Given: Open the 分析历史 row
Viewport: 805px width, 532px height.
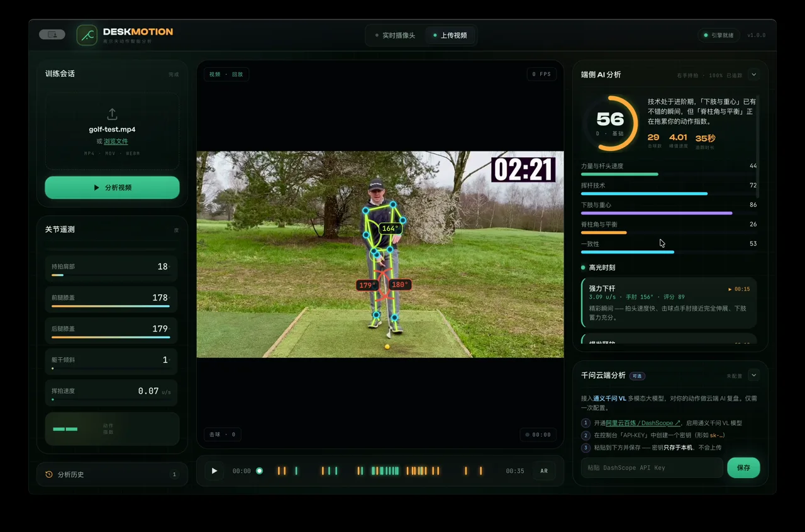Looking at the screenshot, I should 112,475.
